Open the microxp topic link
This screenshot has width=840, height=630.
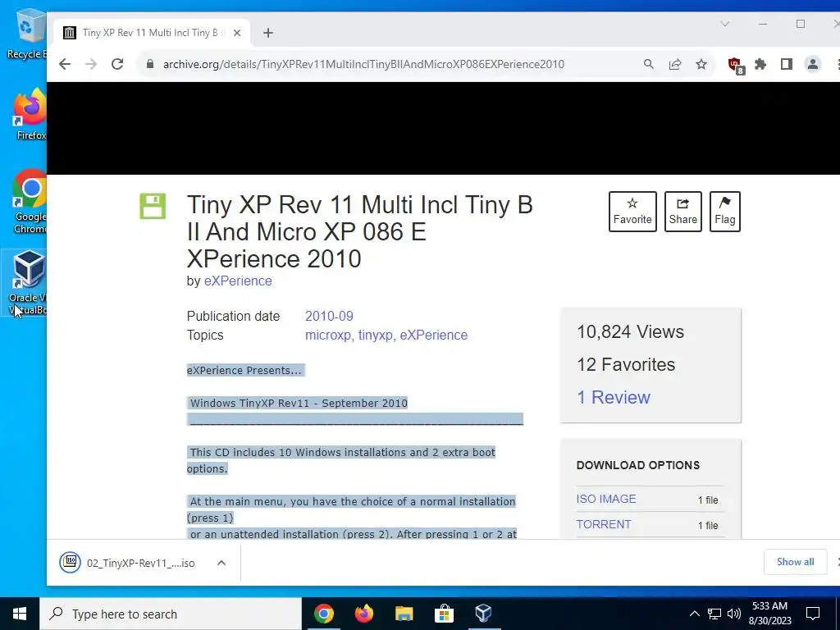pyautogui.click(x=328, y=336)
